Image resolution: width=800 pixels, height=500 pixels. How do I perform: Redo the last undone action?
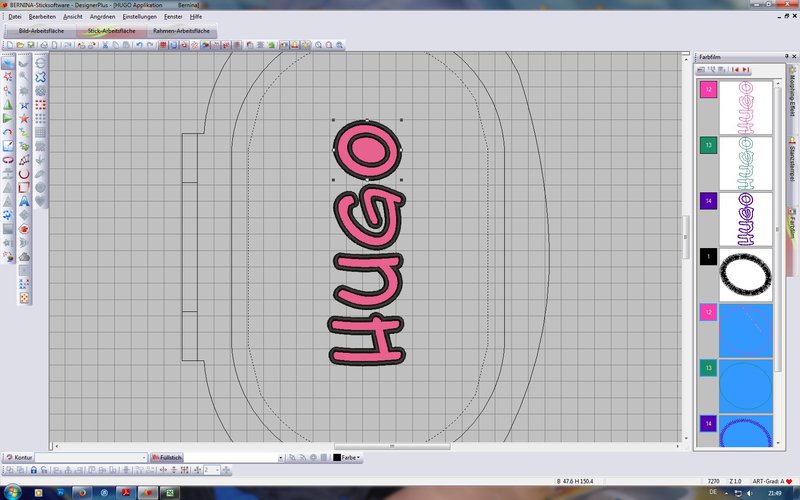pos(150,45)
